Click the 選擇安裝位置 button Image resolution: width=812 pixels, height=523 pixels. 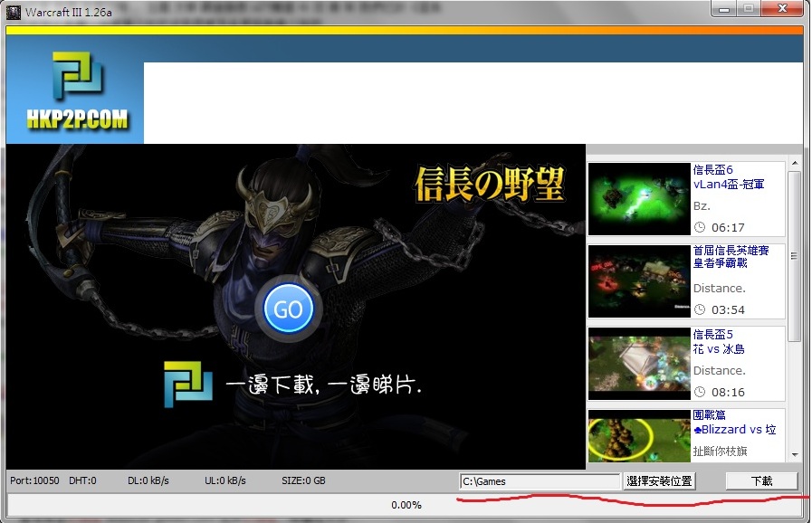(x=659, y=481)
